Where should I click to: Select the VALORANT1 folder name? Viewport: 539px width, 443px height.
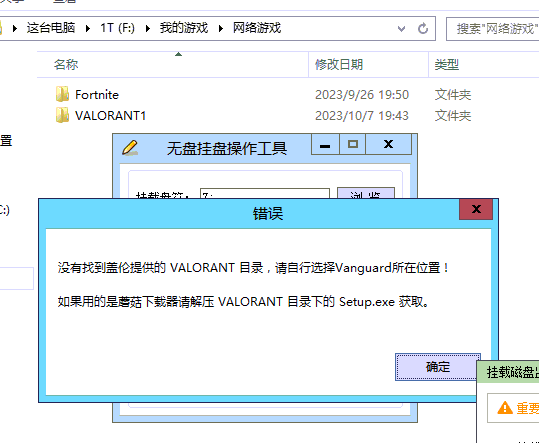[x=110, y=115]
